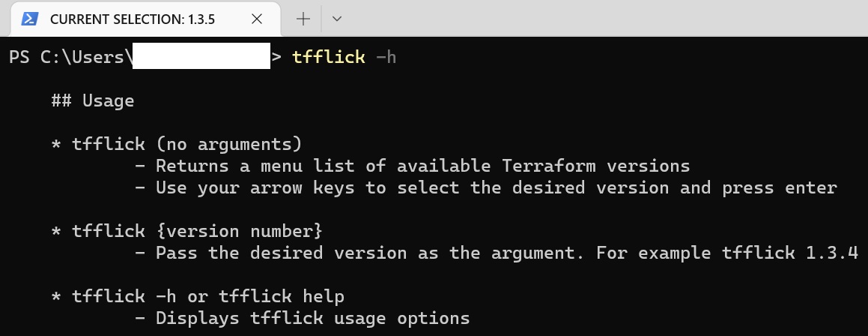Select the CURRENT SELECTION: 1.3.5 tab
The image size is (868, 336).
[x=132, y=19]
